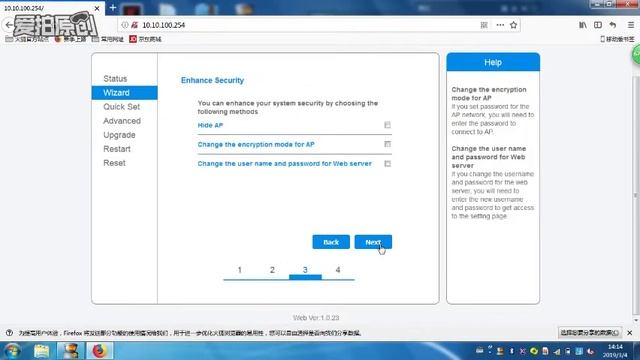Click the Enhance Security heading

click(x=212, y=80)
